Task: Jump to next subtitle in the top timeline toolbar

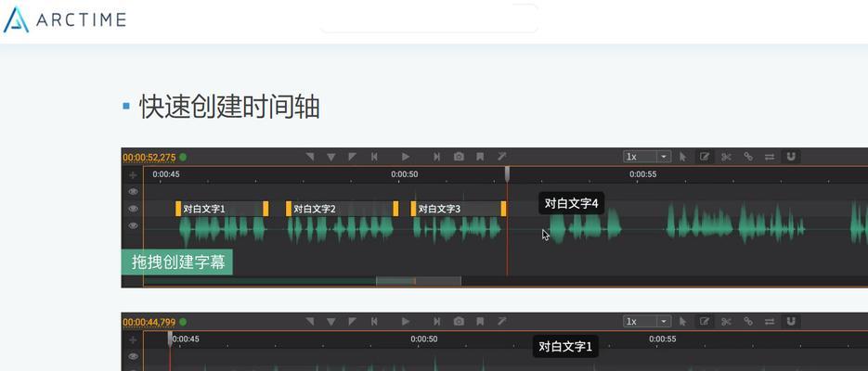Action: tap(436, 157)
